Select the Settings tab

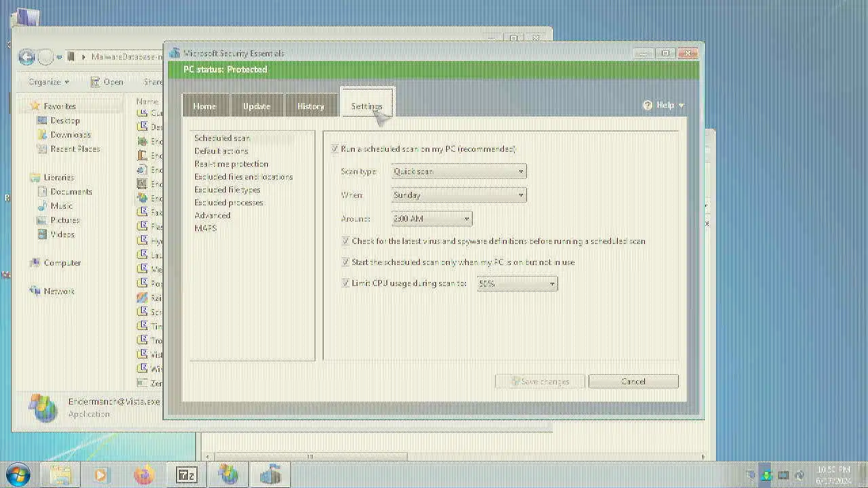tap(367, 106)
